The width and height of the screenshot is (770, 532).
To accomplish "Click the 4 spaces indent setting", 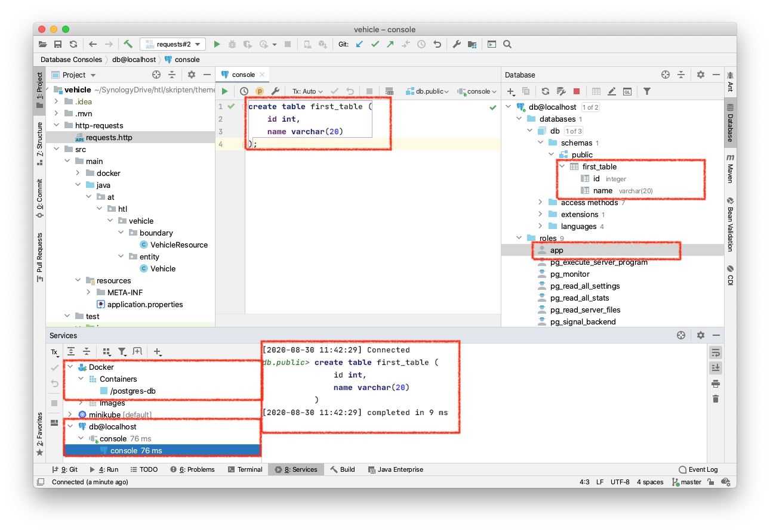I will (x=650, y=482).
